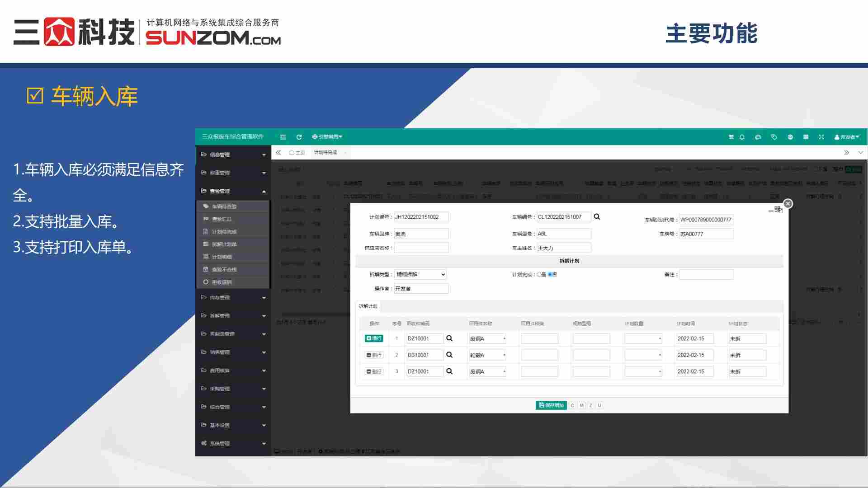868x488 pixels.
Task: Click search icon beside BB10001 code
Action: pos(449,355)
